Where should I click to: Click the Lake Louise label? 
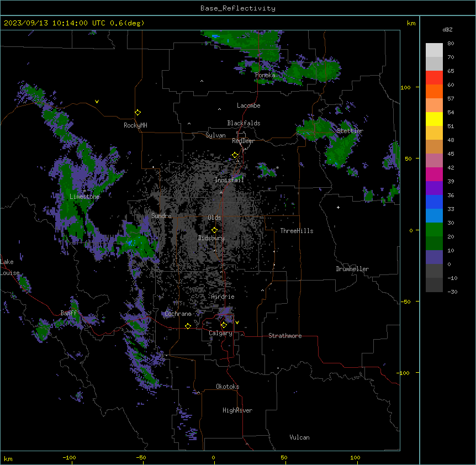click(x=10, y=267)
